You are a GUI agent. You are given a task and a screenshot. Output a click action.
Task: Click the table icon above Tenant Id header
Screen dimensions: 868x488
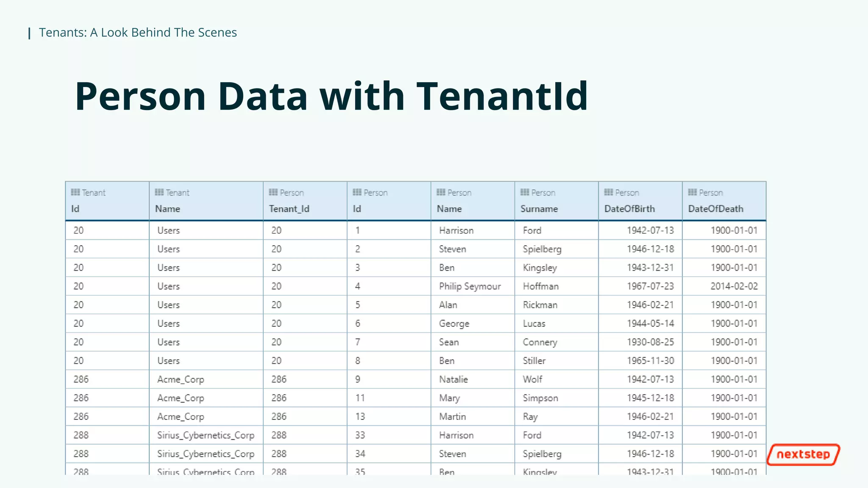[x=75, y=192]
